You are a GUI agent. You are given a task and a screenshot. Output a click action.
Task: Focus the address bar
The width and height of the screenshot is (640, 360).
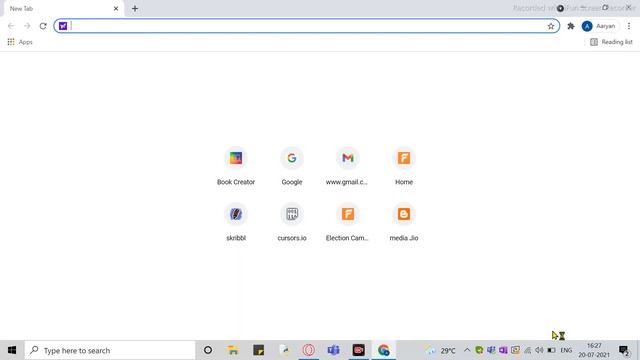[307, 26]
